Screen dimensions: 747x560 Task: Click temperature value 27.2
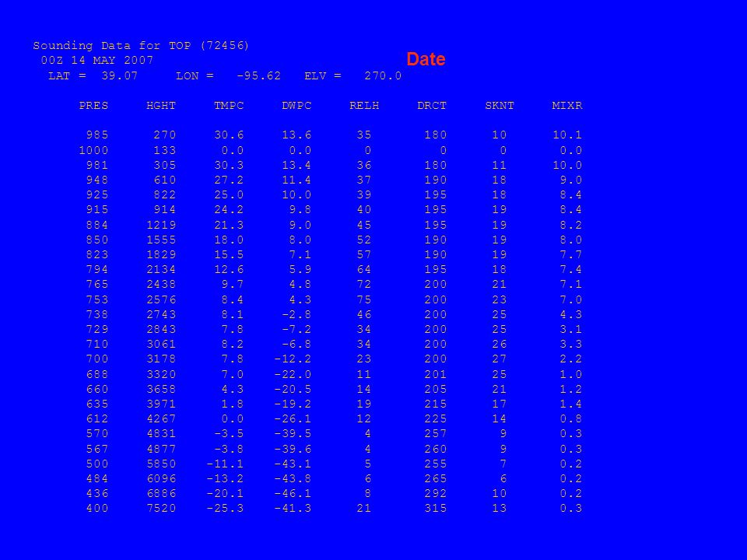point(229,180)
